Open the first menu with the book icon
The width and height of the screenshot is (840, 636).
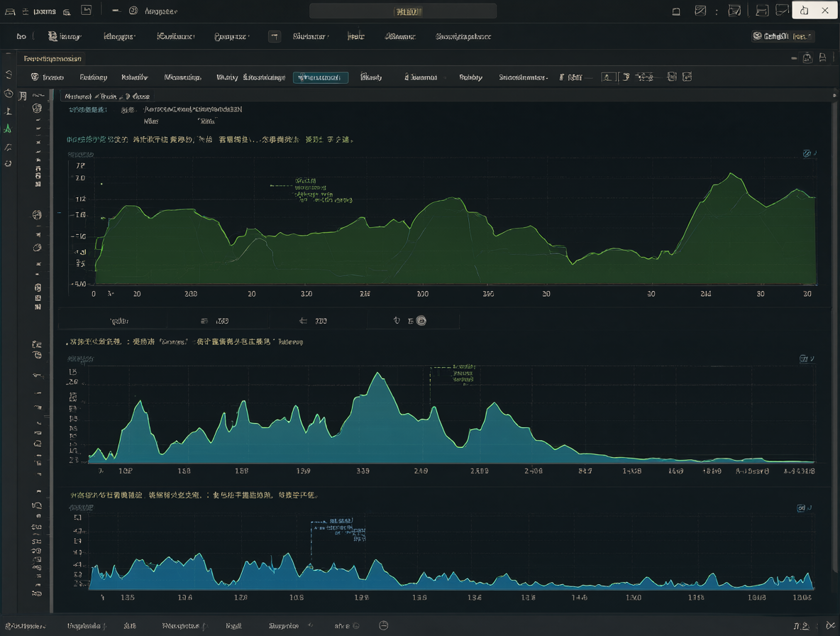click(x=65, y=36)
